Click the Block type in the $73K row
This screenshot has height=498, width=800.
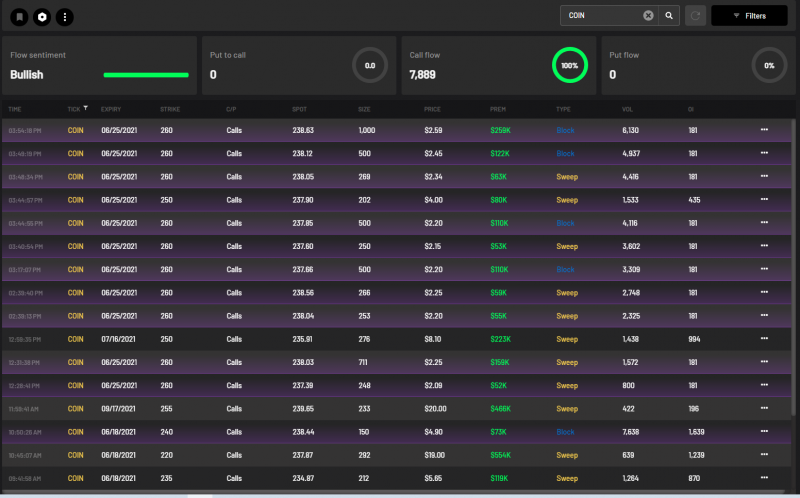[565, 432]
